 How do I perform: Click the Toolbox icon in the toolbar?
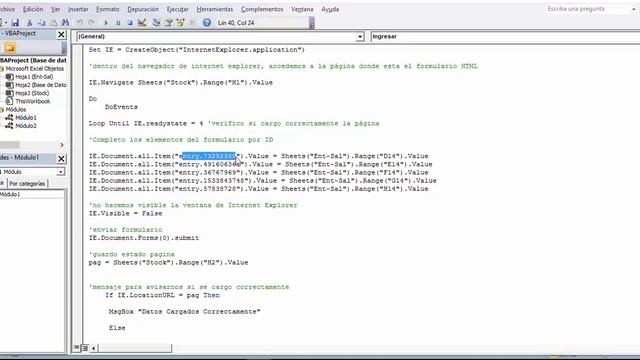click(x=192, y=23)
